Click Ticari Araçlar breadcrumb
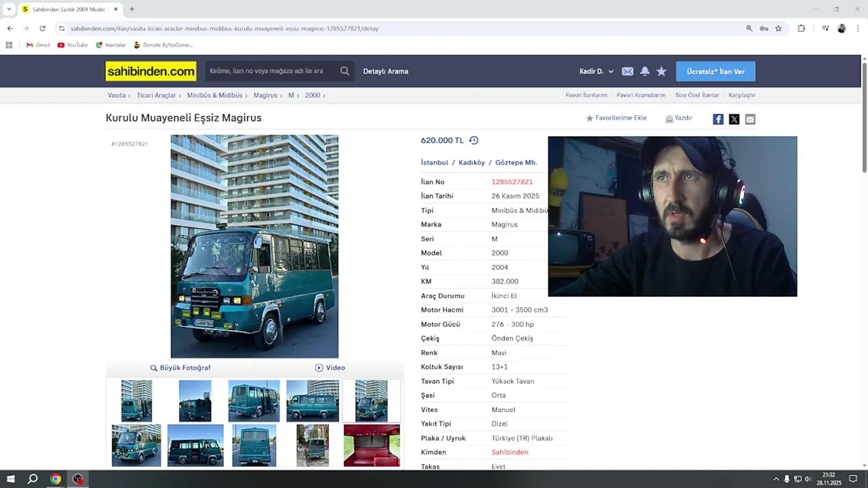 click(x=156, y=96)
